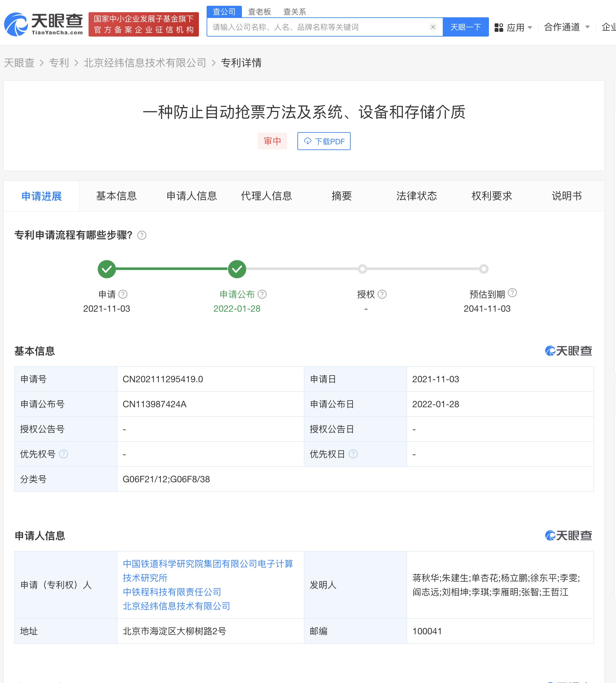Switch to 查老板 search tab

coord(259,12)
